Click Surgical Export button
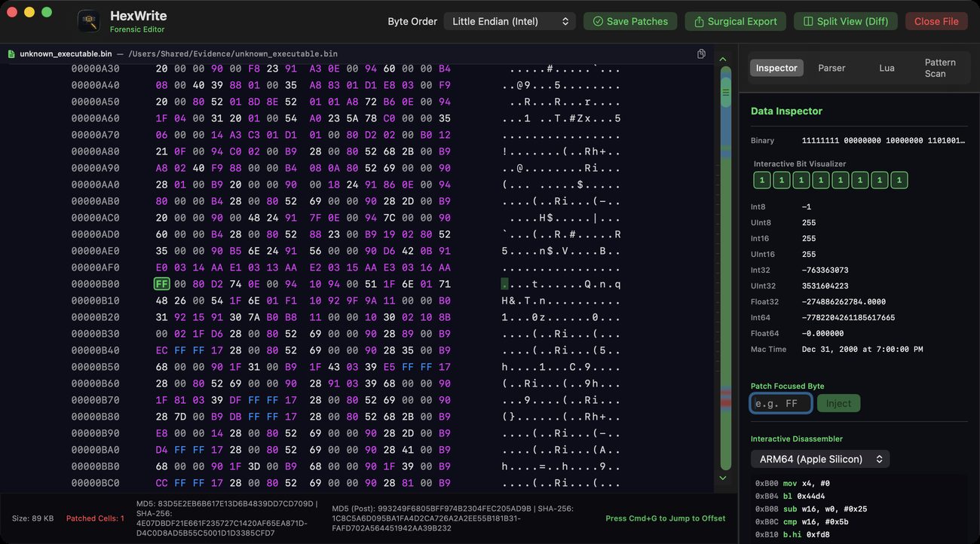Viewport: 980px width, 544px height. tap(735, 21)
